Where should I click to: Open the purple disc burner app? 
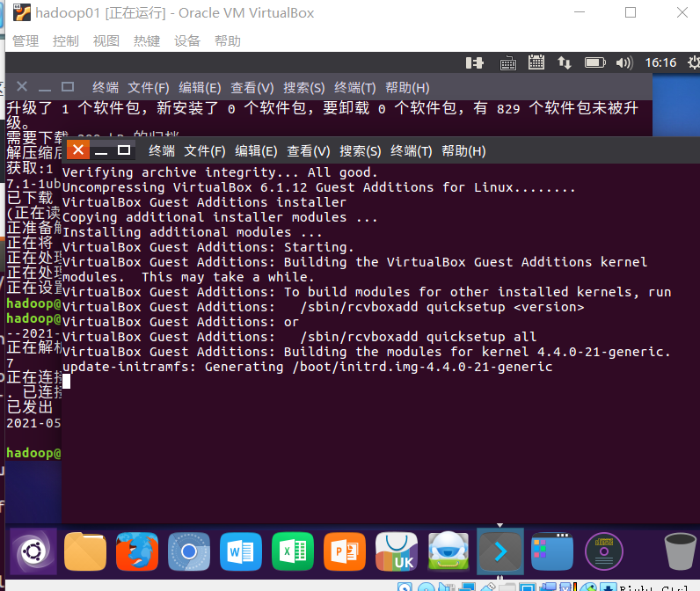coord(604,551)
